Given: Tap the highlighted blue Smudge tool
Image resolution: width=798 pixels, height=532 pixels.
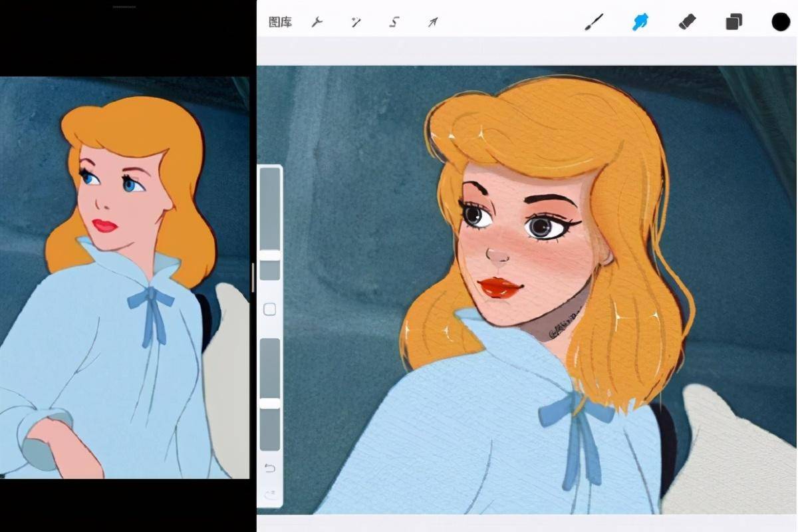Looking at the screenshot, I should (640, 22).
